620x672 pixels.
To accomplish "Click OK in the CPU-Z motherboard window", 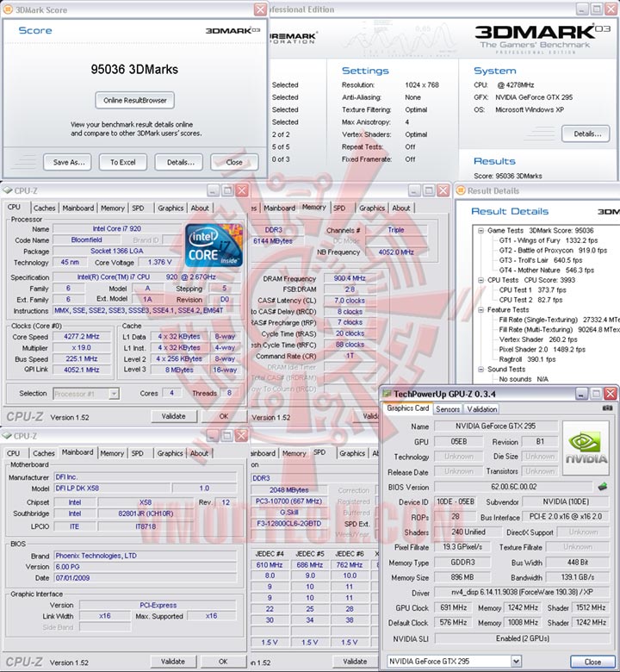I will 223,662.
